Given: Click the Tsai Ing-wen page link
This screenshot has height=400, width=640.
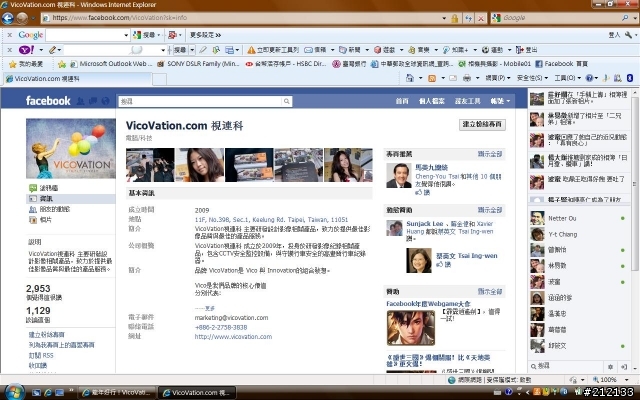Looking at the screenshot, I should [467, 256].
